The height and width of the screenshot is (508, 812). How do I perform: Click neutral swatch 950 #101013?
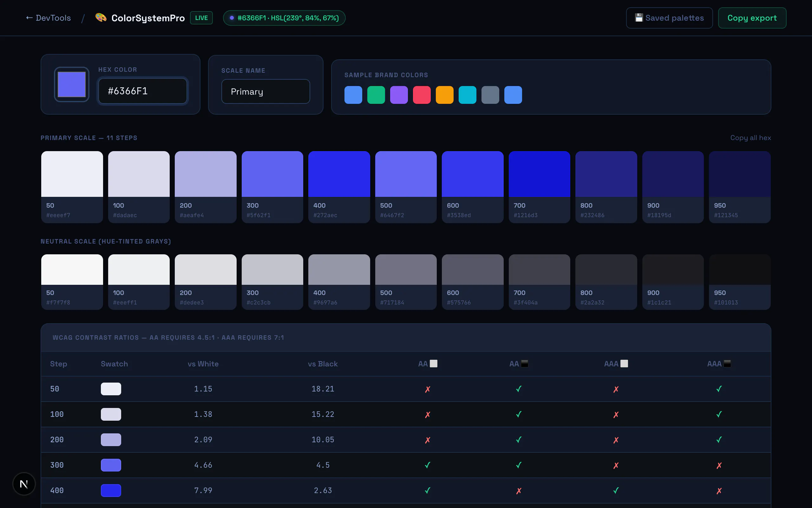coord(740,282)
